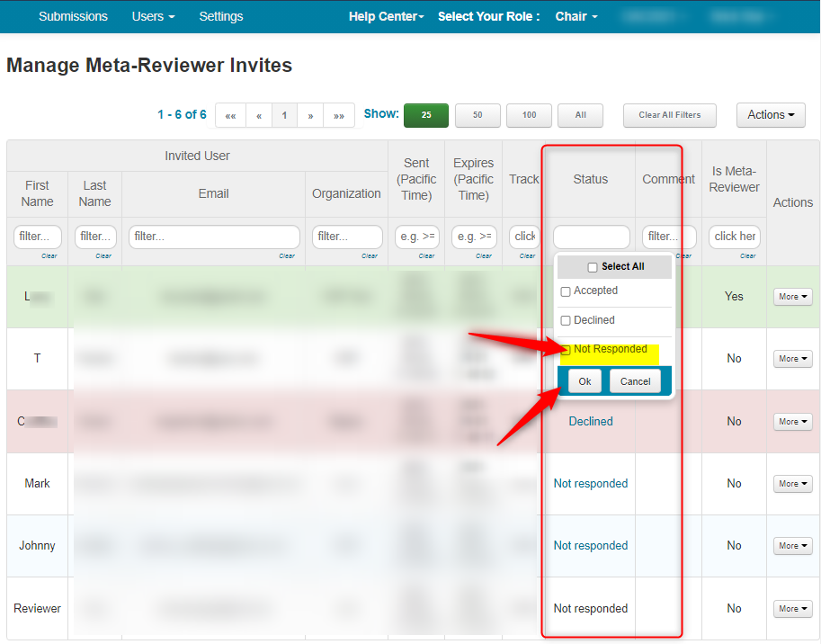Image resolution: width=821 pixels, height=644 pixels.
Task: Open More menu for Mark
Action: pyautogui.click(x=793, y=484)
